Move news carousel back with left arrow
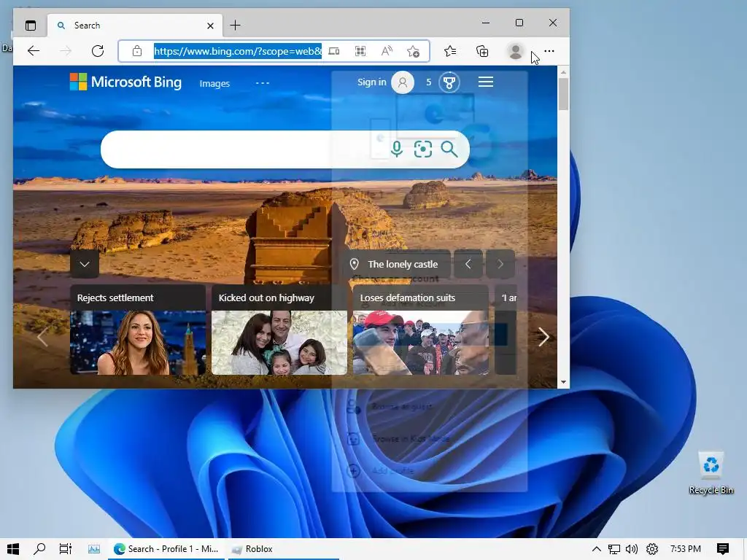The height and width of the screenshot is (560, 747). pyautogui.click(x=42, y=337)
